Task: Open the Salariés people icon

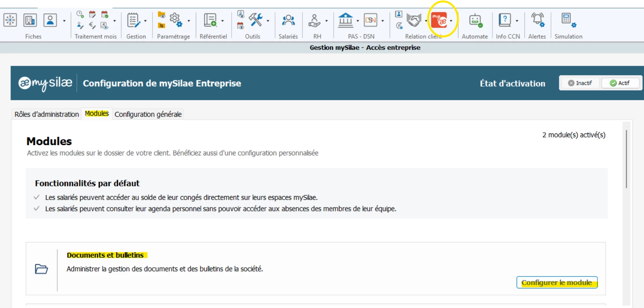Action: (x=288, y=20)
